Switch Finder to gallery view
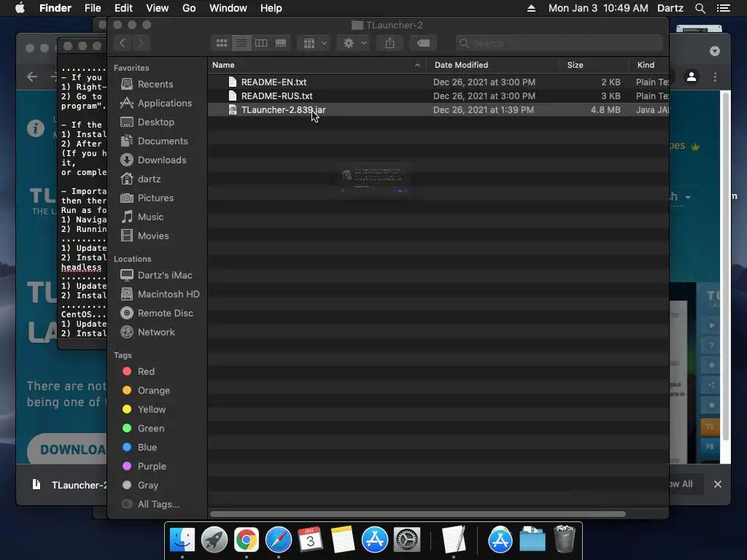This screenshot has width=747, height=560. 281,43
